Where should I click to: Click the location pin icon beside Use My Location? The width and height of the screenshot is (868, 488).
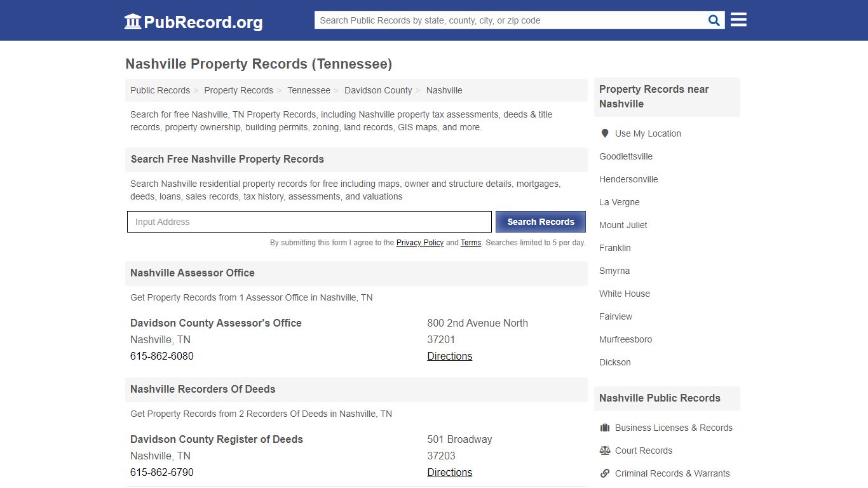[605, 133]
